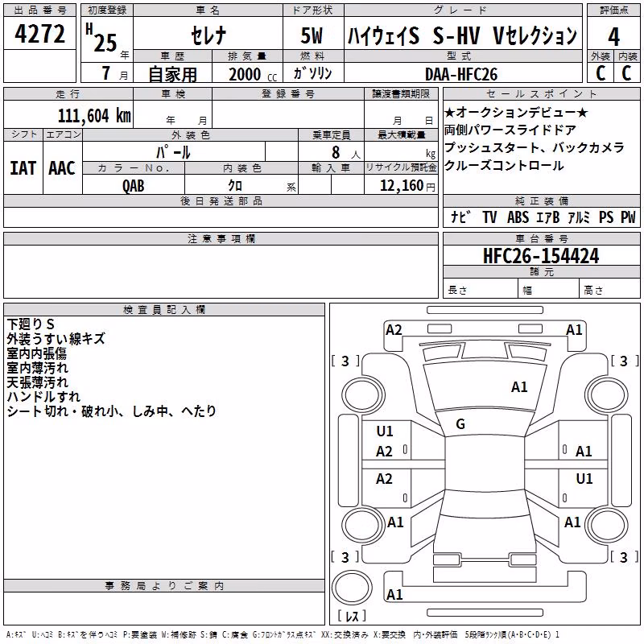Select inspector note 外装うすい線キズ
The width and height of the screenshot is (644, 644).
click(x=56, y=339)
